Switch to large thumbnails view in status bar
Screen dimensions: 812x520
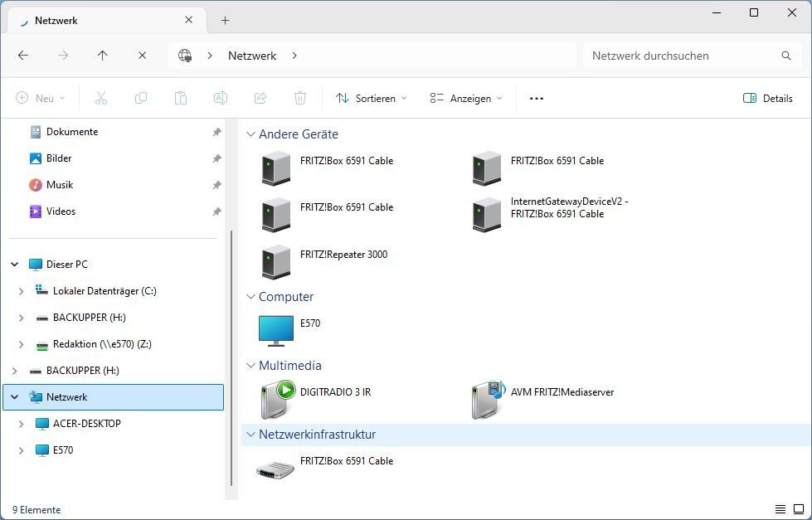click(798, 509)
